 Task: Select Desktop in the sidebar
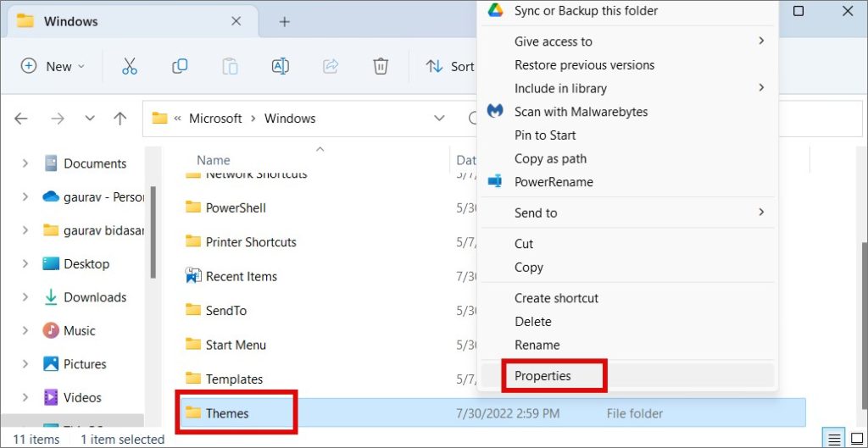tap(76, 264)
